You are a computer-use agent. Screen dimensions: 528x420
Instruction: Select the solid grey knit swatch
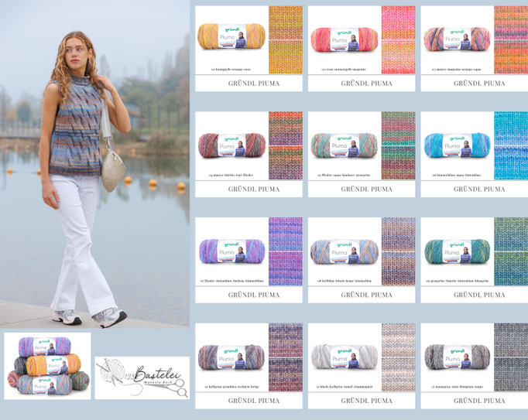pyautogui.click(x=511, y=357)
